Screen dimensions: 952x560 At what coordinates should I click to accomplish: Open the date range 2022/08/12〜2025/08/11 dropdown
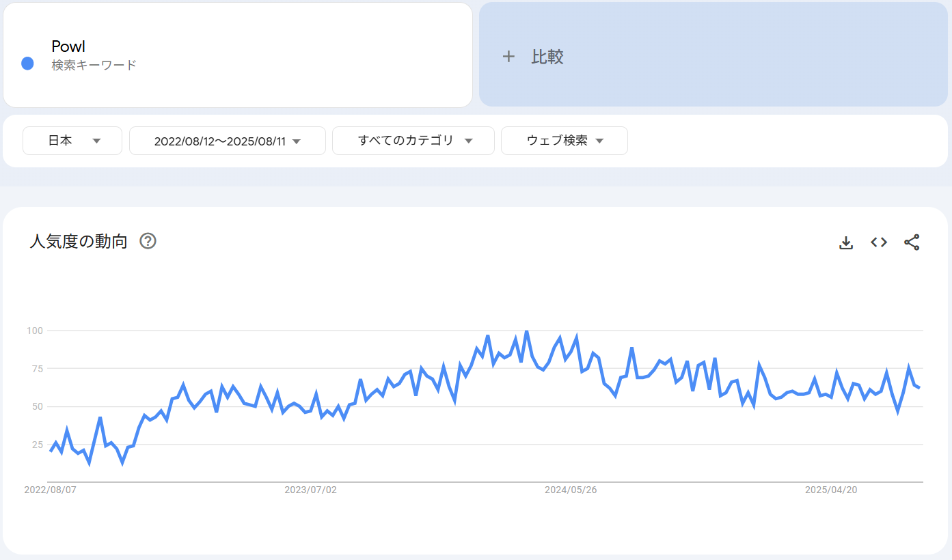[228, 141]
